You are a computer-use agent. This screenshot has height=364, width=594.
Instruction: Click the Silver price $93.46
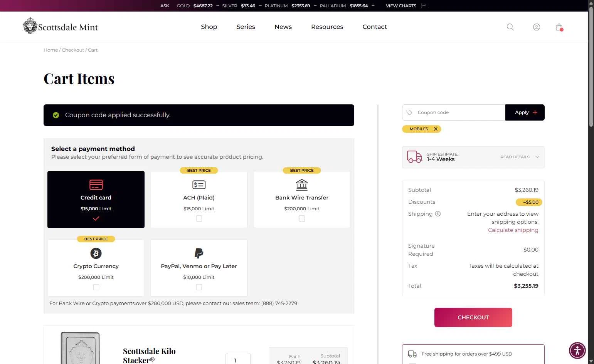[248, 6]
